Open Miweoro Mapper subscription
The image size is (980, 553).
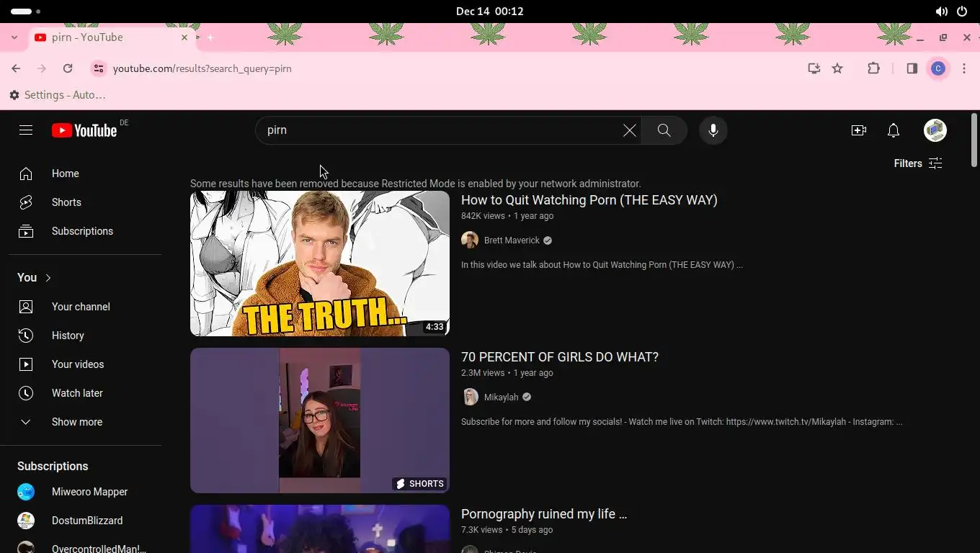85,492
